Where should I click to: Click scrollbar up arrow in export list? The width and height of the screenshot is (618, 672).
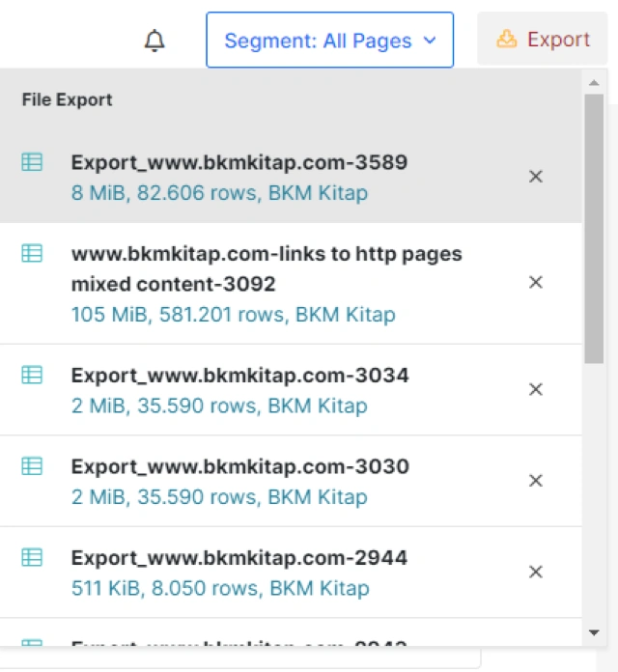(594, 83)
